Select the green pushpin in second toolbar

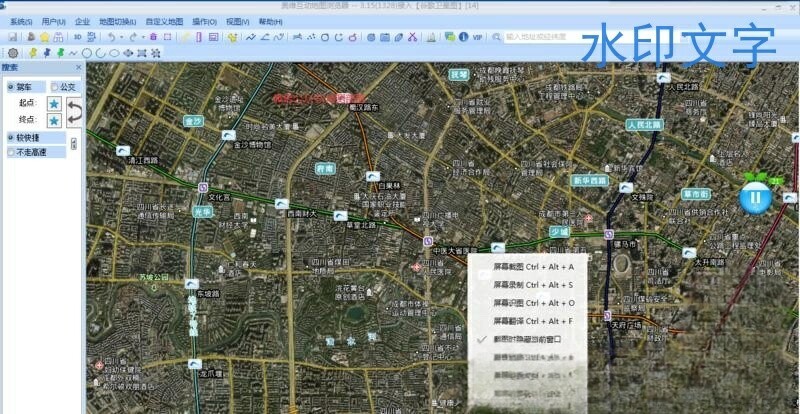[x=60, y=53]
